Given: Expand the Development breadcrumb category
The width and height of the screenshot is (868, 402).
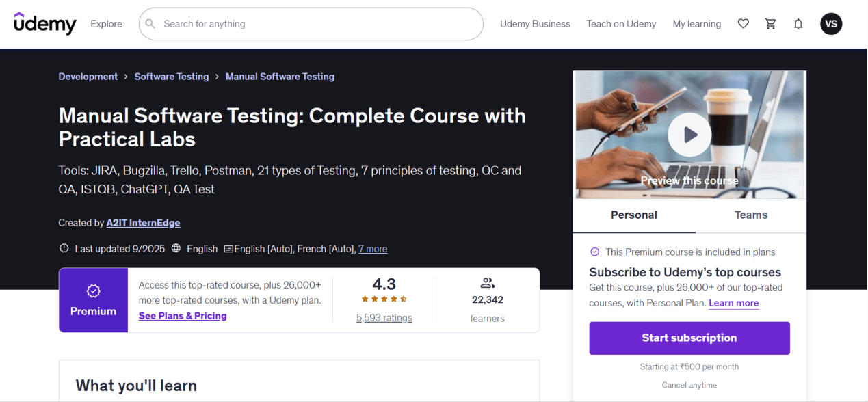Looking at the screenshot, I should coord(88,76).
